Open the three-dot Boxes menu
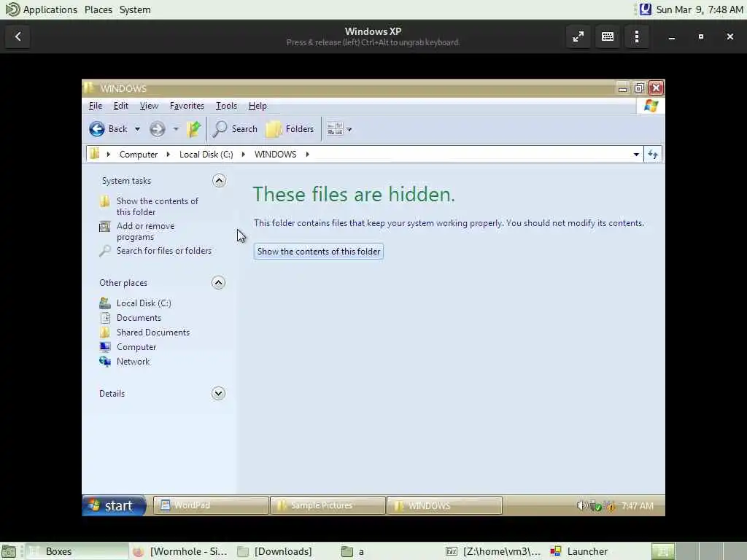 click(637, 36)
